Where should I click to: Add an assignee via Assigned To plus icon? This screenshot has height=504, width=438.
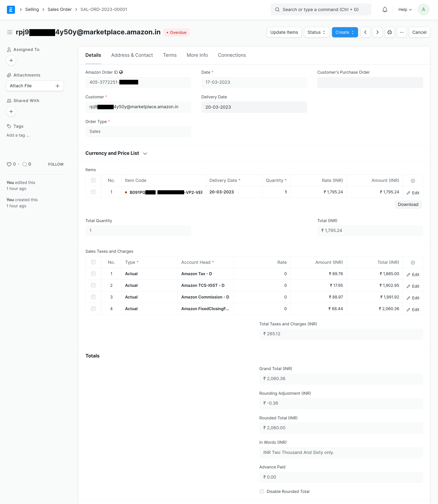11,60
